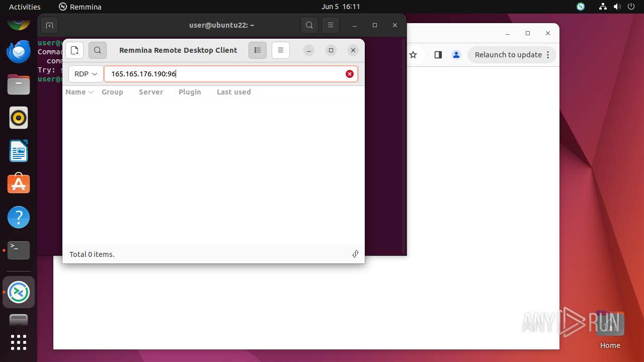
Task: Click the "Total 0 items." status text
Action: [92, 254]
